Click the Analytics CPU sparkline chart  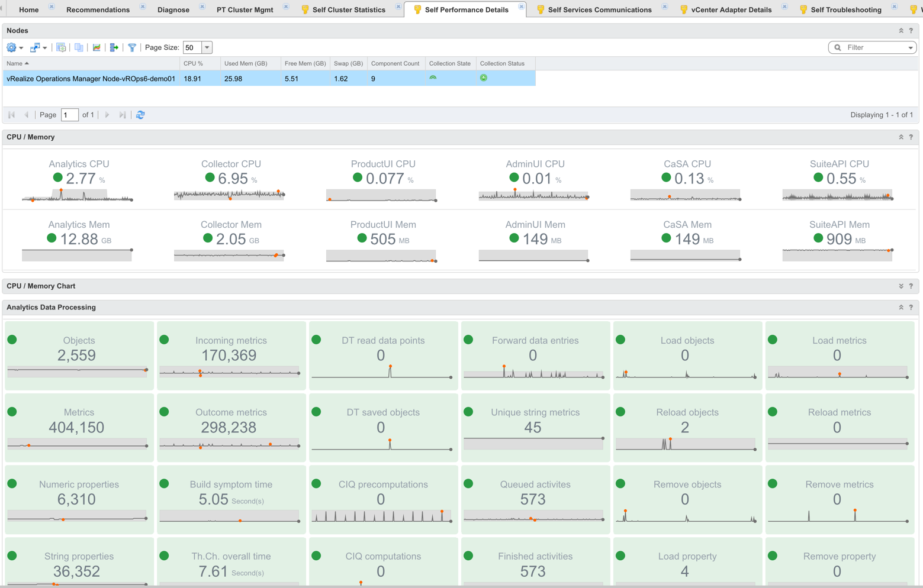pyautogui.click(x=77, y=195)
